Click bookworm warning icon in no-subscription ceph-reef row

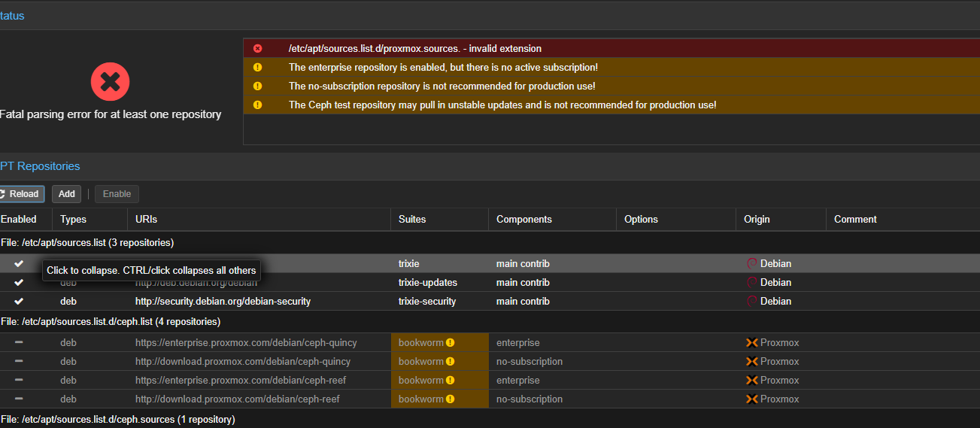[450, 399]
